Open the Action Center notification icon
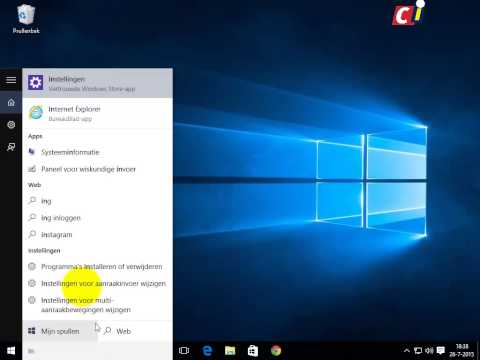The height and width of the screenshot is (360, 480). click(x=441, y=351)
